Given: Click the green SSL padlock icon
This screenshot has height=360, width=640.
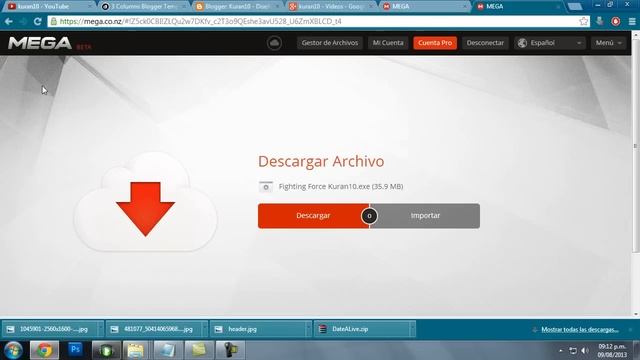Looking at the screenshot, I should (53, 21).
